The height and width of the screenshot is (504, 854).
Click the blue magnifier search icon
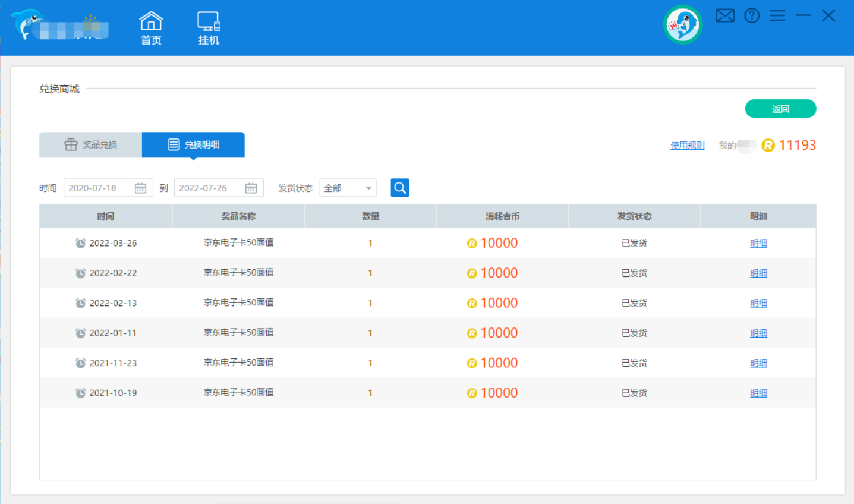(399, 187)
